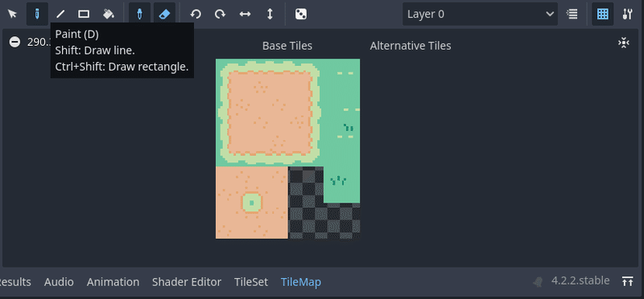The height and width of the screenshot is (299, 644).
Task: Rotate tile right button
Action: pyautogui.click(x=220, y=14)
